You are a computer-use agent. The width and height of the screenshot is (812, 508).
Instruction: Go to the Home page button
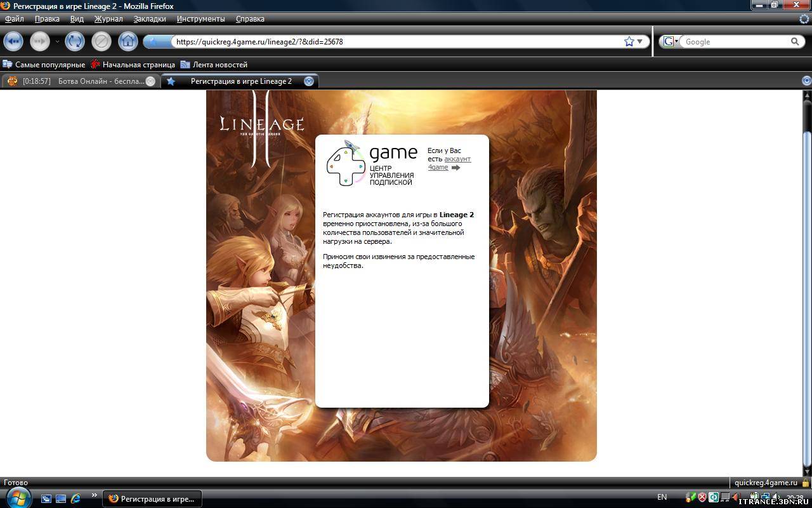point(128,42)
